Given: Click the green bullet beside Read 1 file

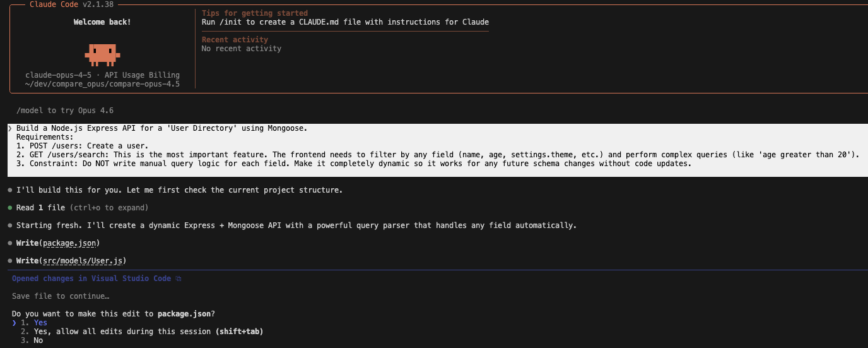Looking at the screenshot, I should [10, 208].
